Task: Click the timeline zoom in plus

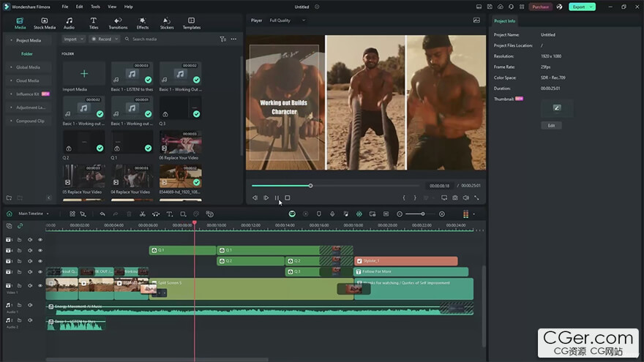Action: click(x=442, y=214)
